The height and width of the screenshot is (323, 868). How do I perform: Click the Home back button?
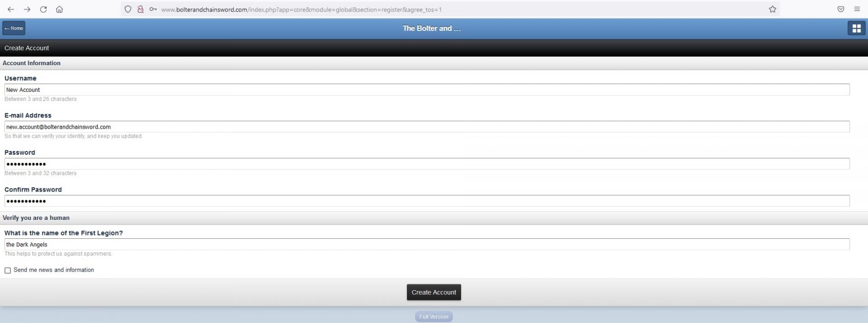pyautogui.click(x=14, y=28)
